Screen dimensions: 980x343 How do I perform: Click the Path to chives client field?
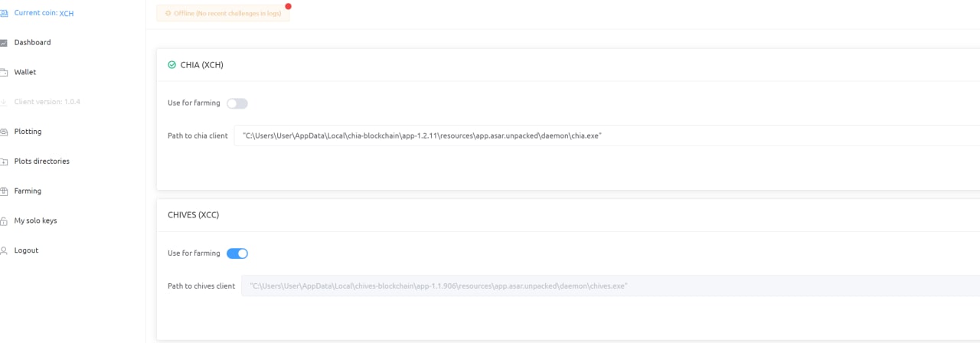[611, 286]
